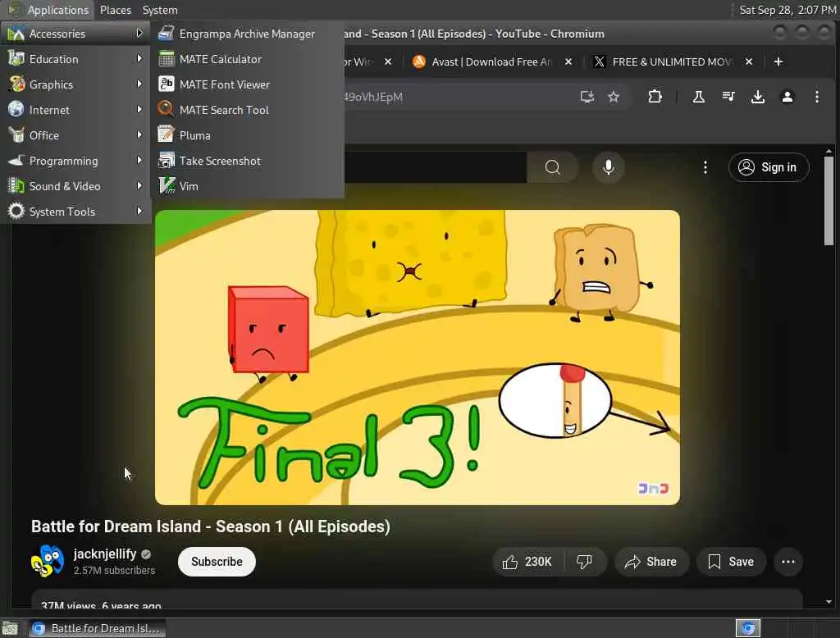Expand the Programming submenu
The height and width of the screenshot is (638, 840).
75,161
